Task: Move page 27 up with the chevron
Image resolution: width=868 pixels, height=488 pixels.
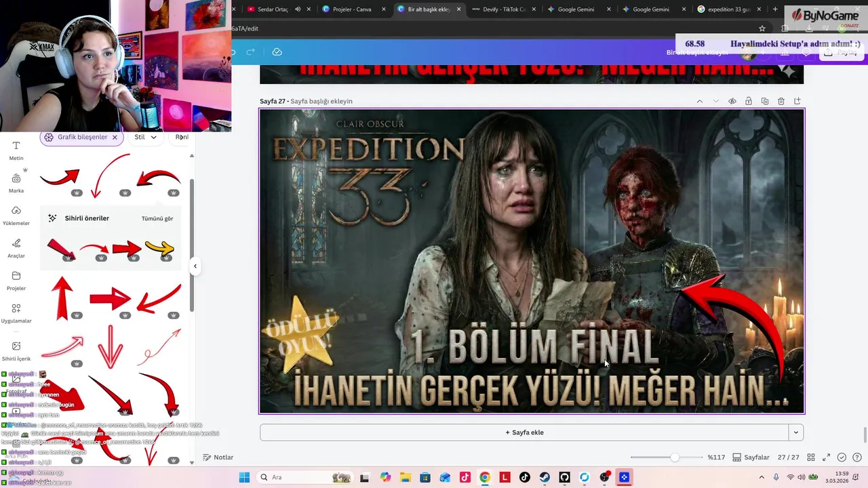Action: coord(700,101)
